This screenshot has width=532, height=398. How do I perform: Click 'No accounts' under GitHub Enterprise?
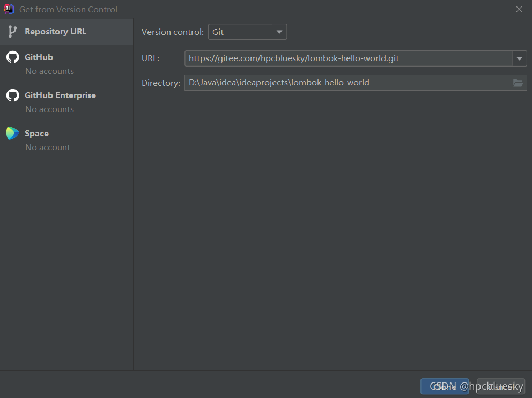click(49, 109)
